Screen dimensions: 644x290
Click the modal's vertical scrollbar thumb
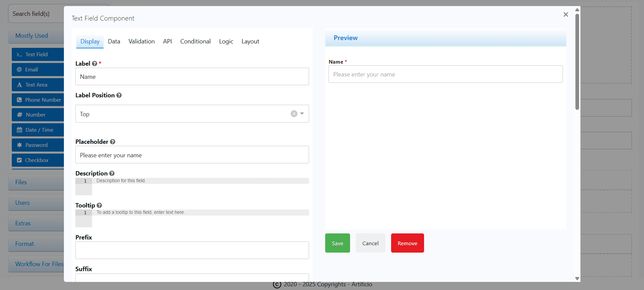(577, 61)
